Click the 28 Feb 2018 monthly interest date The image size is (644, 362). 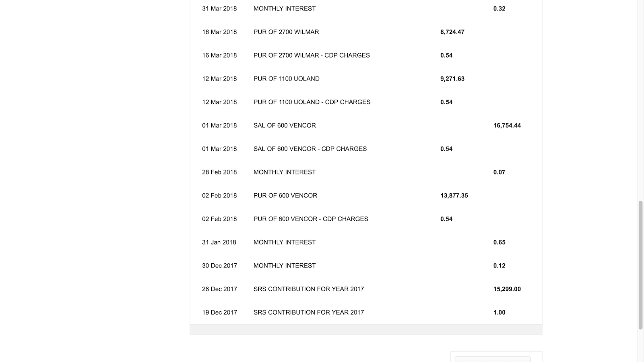pos(219,172)
